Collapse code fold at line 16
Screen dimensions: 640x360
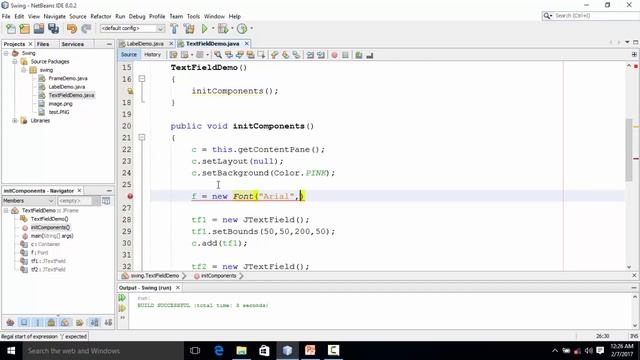[x=142, y=79]
